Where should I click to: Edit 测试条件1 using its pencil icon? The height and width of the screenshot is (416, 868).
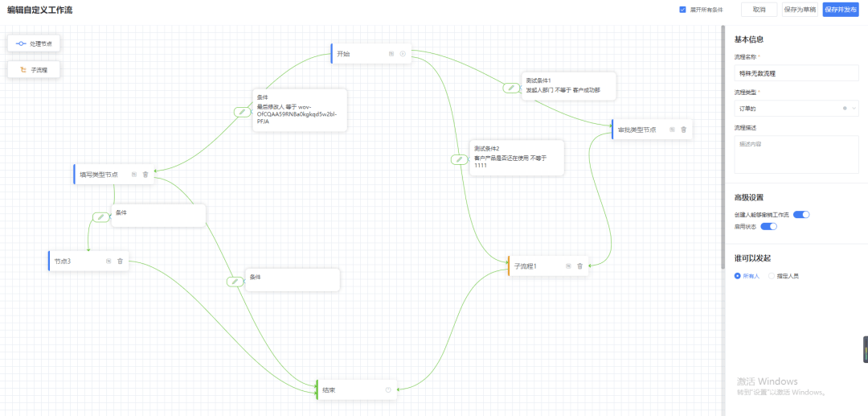pos(511,88)
